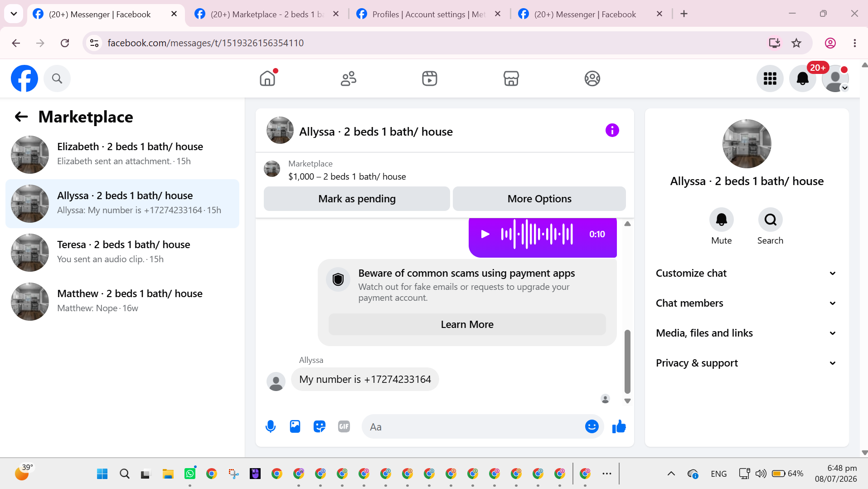Viewport: 868px width, 489px height.
Task: Open Facebook search magnifier
Action: (57, 78)
